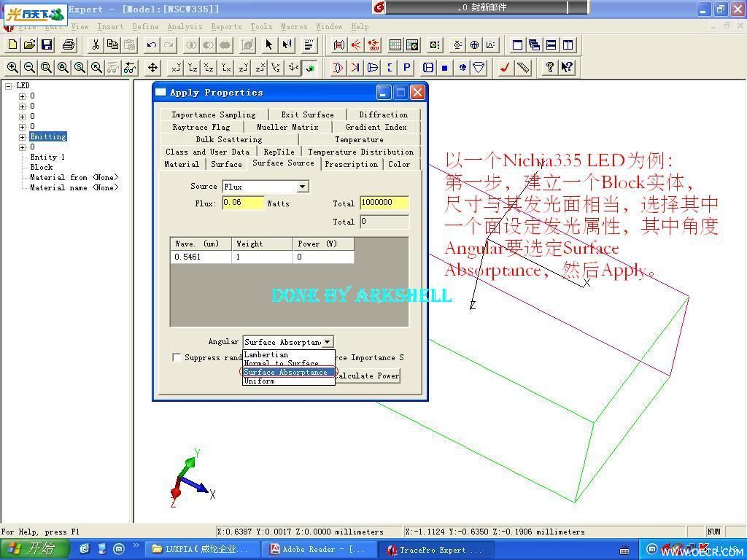Open the Analysis menu
The width and height of the screenshot is (747, 560).
click(185, 27)
